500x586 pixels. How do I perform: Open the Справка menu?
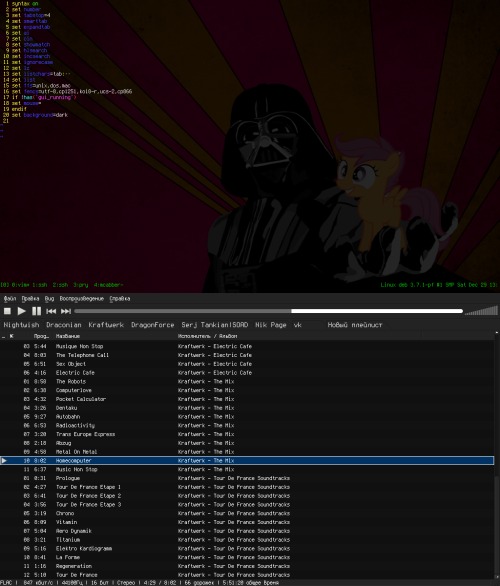click(x=120, y=299)
